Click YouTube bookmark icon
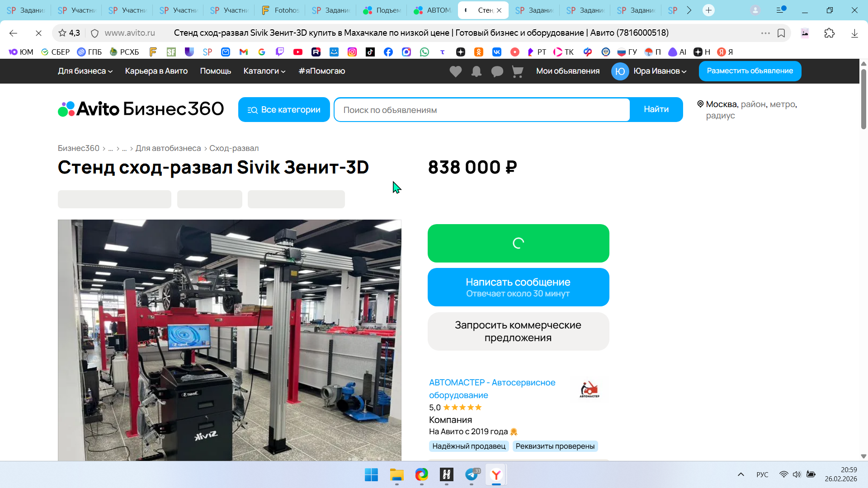 tap(297, 52)
